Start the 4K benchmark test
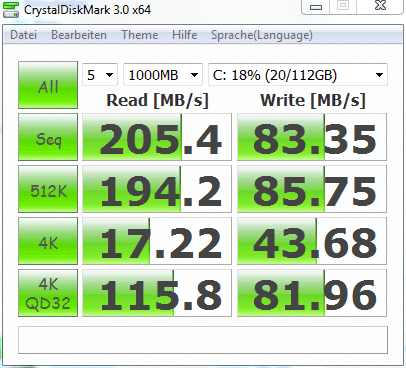Viewport: 406px width, 368px height. point(48,241)
